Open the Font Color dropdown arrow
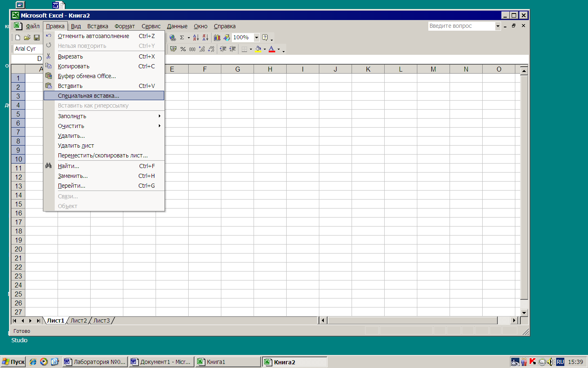This screenshot has height=368, width=588. click(279, 49)
